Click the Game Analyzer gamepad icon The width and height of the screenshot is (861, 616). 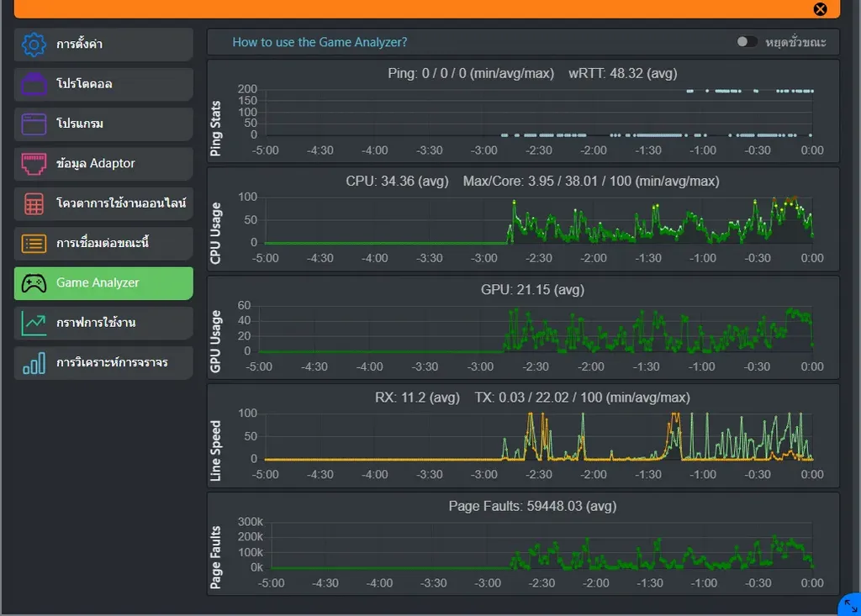34,283
